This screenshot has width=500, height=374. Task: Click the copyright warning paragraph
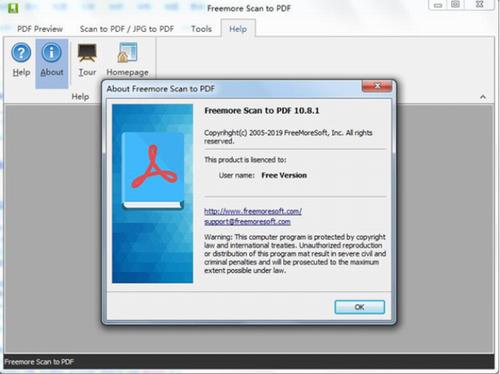(295, 254)
